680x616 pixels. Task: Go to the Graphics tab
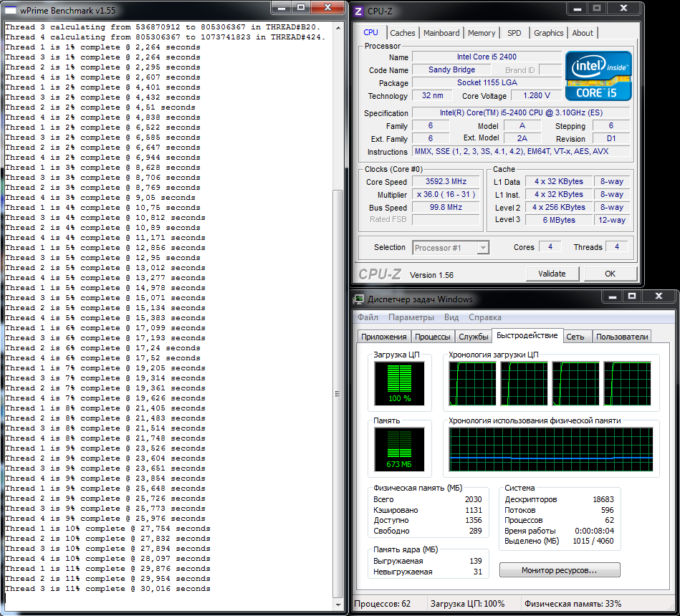point(548,33)
